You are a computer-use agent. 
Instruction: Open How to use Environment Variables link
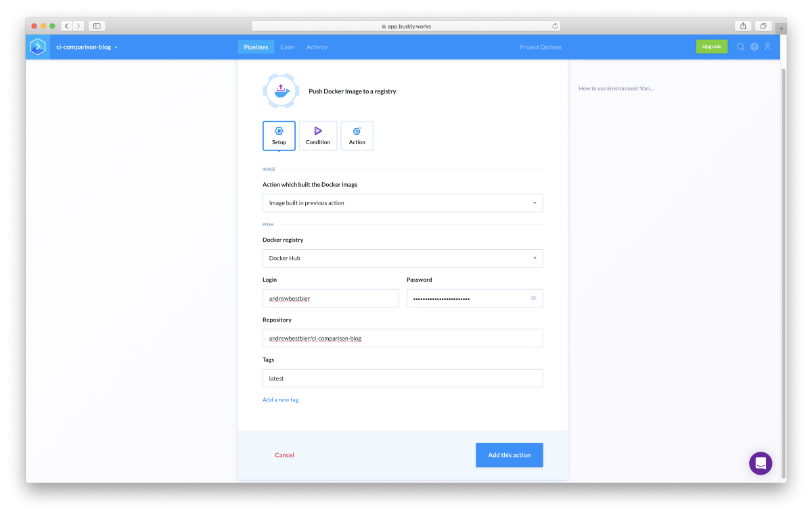click(x=616, y=88)
